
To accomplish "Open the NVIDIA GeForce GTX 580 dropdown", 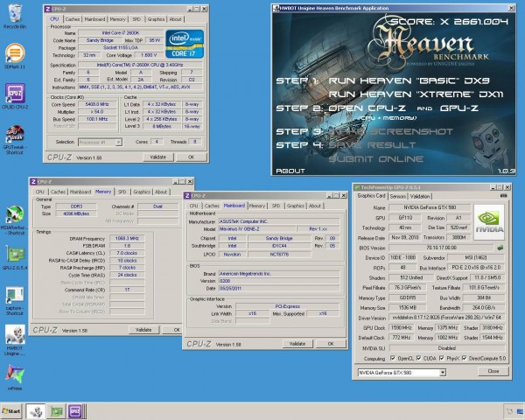I will tap(402, 373).
